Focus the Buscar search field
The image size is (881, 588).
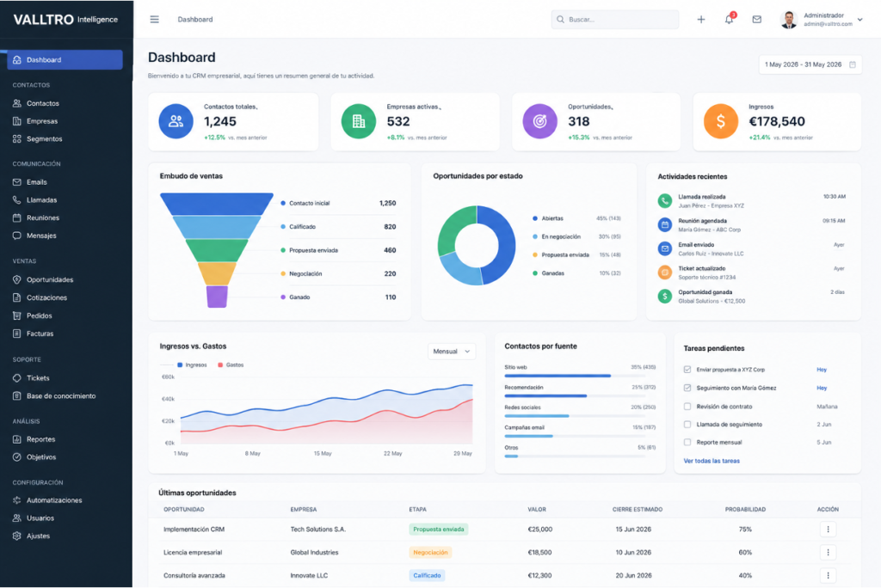[614, 19]
